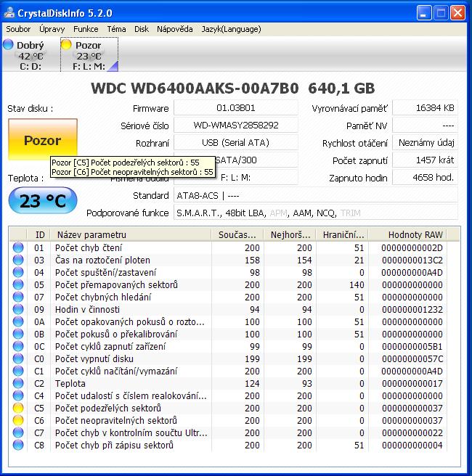Click the Rozhraní field USB (Serial ATA)

[x=236, y=142]
